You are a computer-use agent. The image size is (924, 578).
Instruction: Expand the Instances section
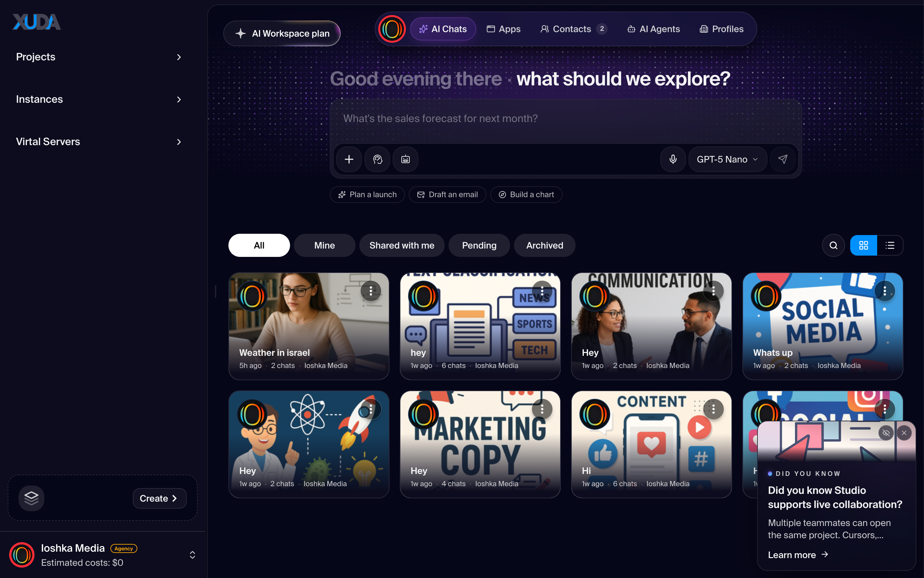pyautogui.click(x=98, y=100)
